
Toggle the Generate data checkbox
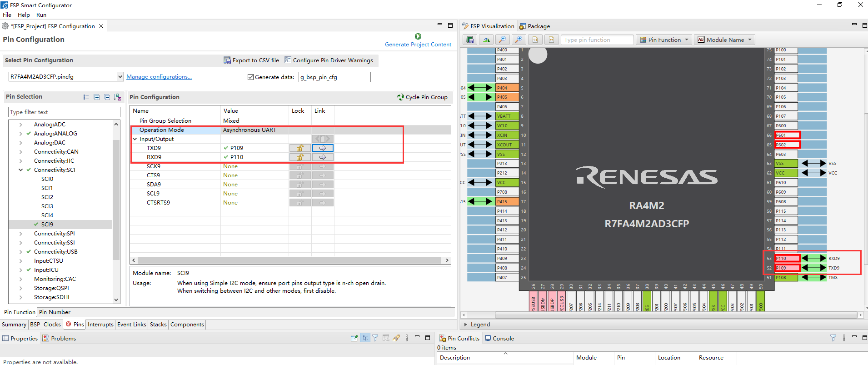[x=250, y=77]
